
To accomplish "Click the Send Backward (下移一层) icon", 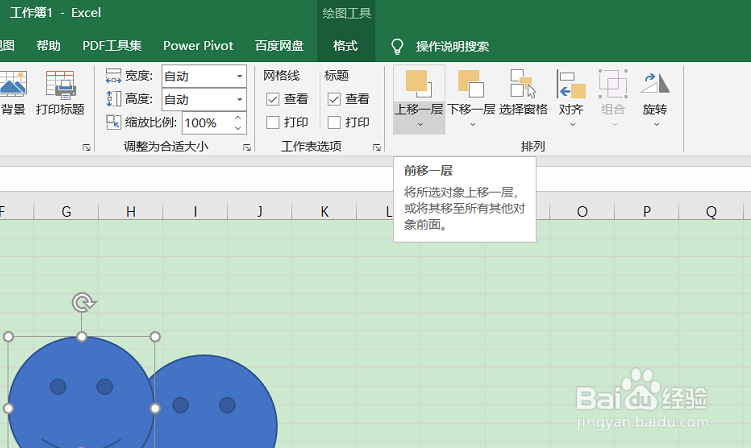I will pyautogui.click(x=471, y=84).
